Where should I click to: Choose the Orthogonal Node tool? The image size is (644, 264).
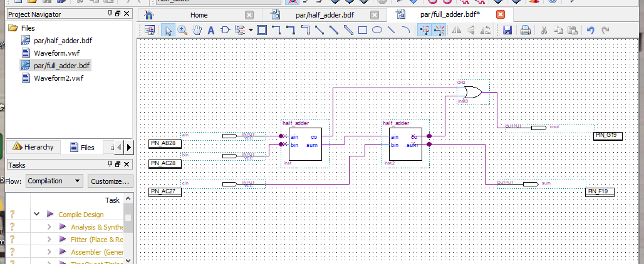coord(276,30)
